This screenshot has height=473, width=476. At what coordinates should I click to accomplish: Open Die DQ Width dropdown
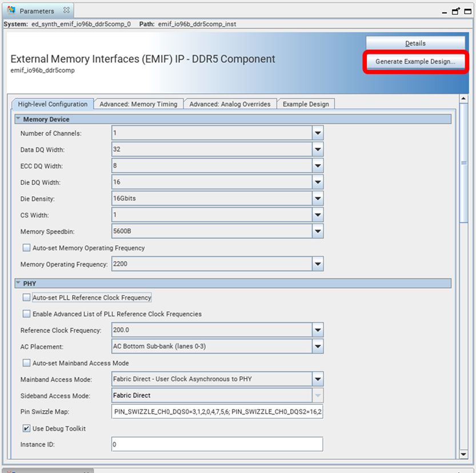click(318, 182)
